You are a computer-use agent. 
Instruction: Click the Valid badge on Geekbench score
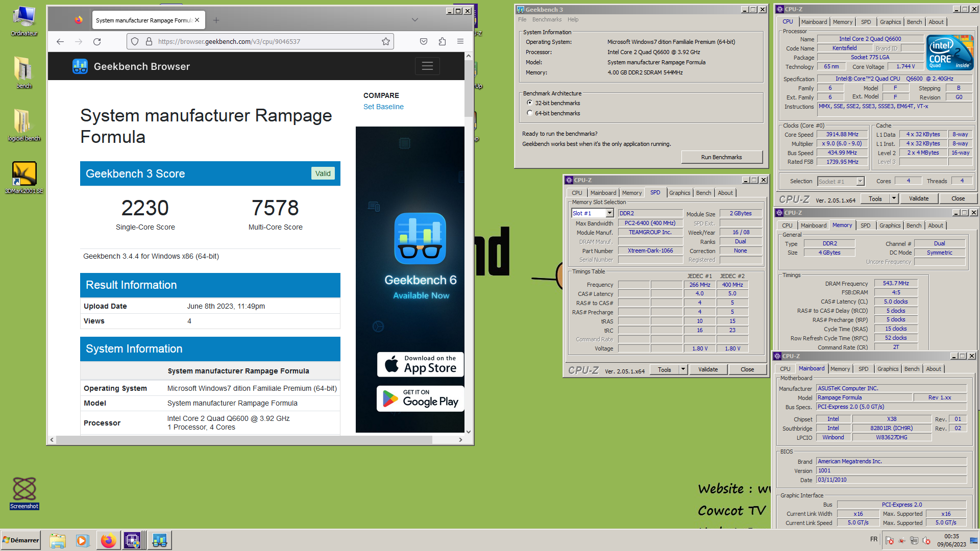pos(323,173)
